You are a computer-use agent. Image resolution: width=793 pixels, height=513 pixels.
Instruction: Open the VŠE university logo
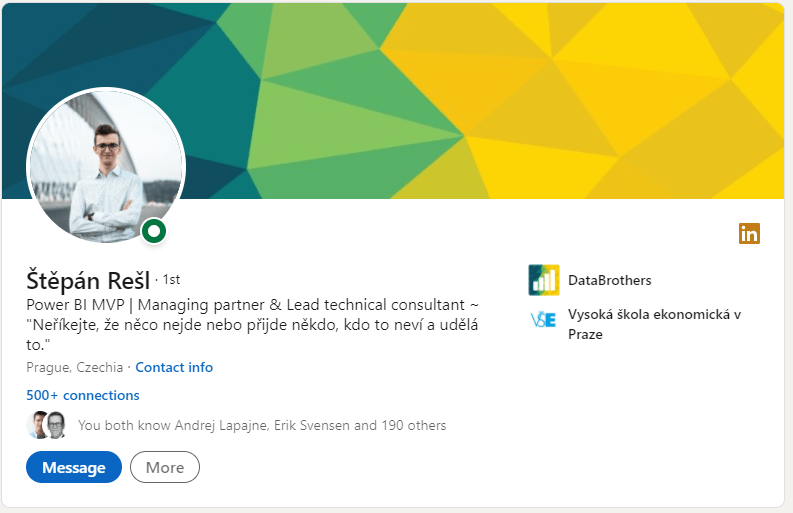coord(544,320)
